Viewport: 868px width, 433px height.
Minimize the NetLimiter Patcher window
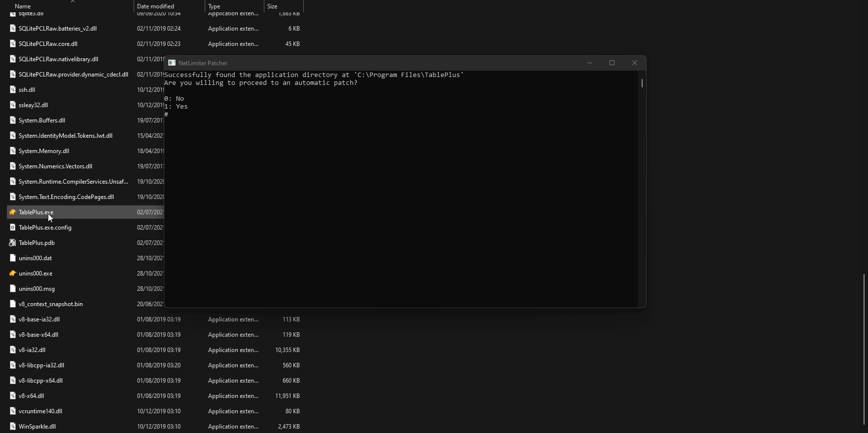tap(590, 63)
